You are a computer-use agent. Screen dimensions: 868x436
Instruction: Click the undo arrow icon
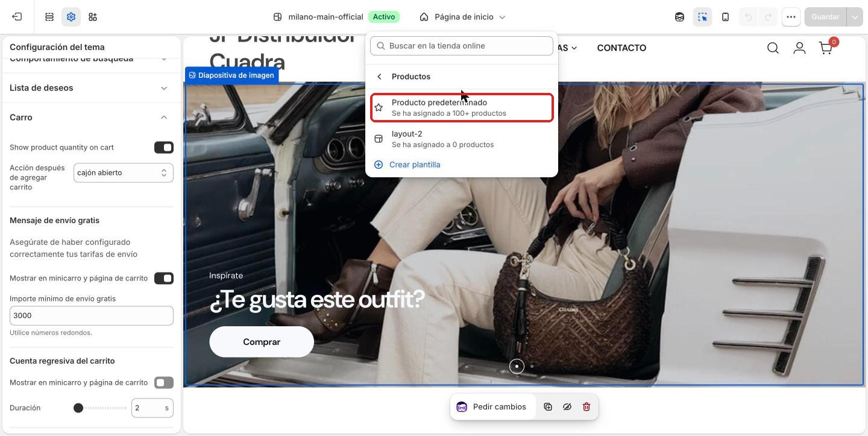point(749,17)
